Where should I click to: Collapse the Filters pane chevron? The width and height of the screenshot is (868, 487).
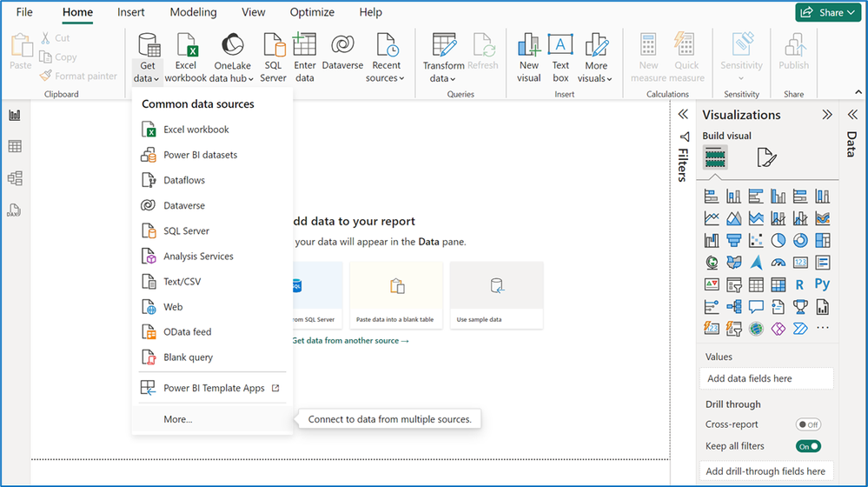[683, 114]
